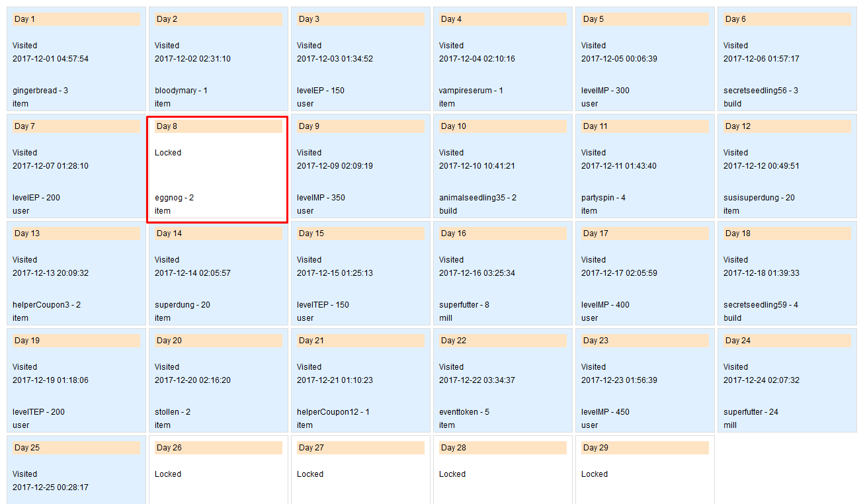Select the Day 16 superfutter mill tile
The image size is (865, 504).
click(503, 273)
